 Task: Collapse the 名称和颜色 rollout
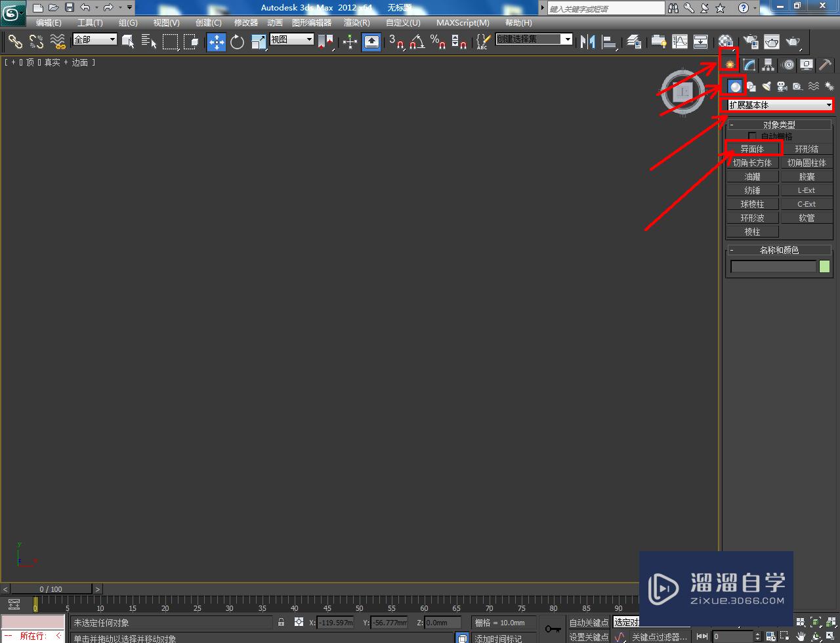[x=779, y=250]
